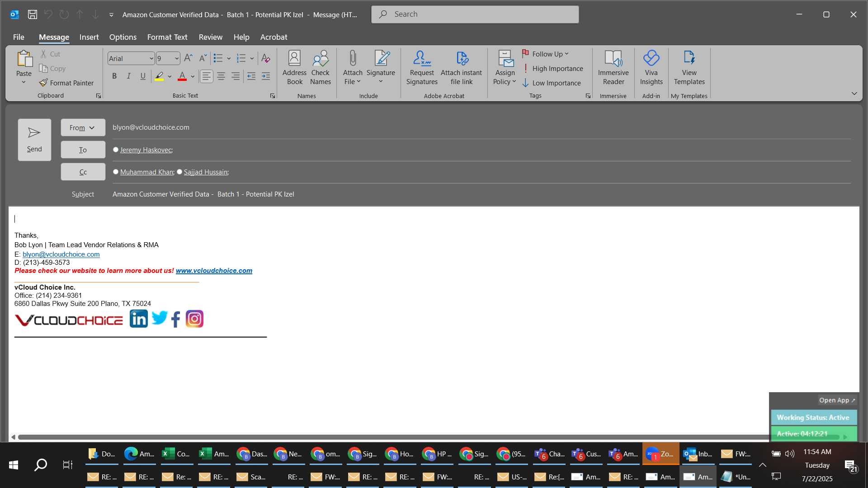
Task: Center align the text
Action: pos(221,76)
